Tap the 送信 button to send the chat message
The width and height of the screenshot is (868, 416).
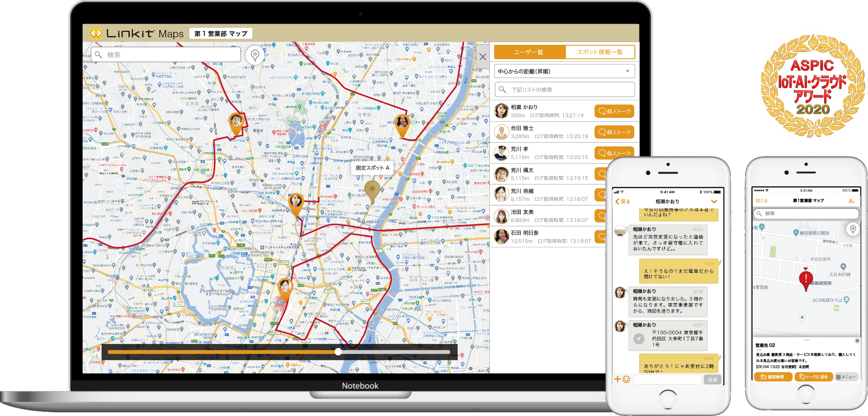pos(712,379)
